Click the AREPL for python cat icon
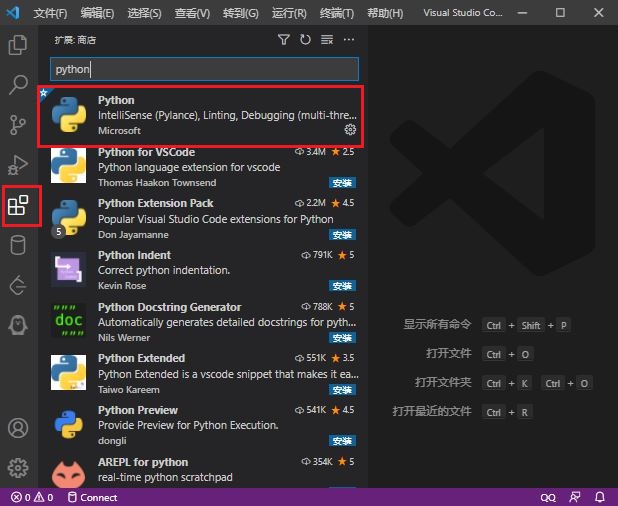The height and width of the screenshot is (506, 618). 69,473
